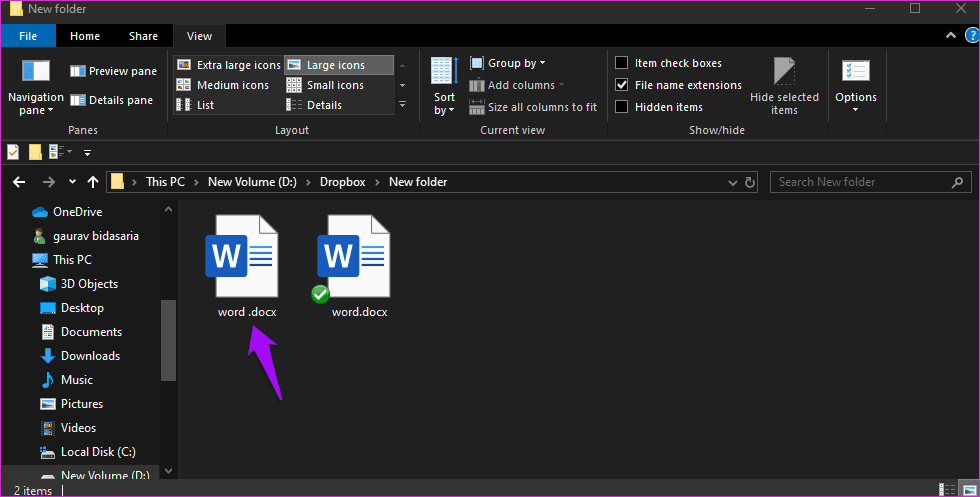Screen dimensions: 980x497
Task: Open address bar history dropdown
Action: [732, 183]
